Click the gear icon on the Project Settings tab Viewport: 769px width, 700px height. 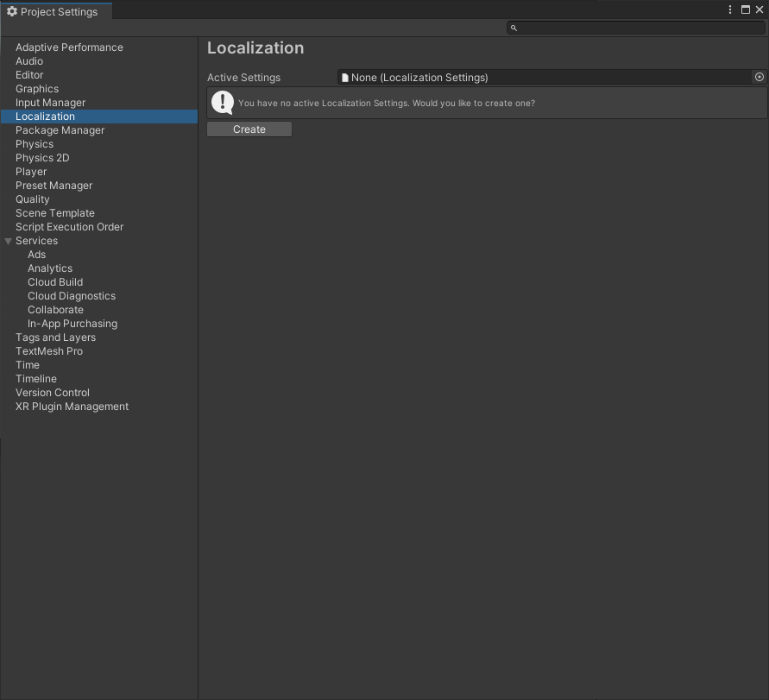tap(12, 11)
